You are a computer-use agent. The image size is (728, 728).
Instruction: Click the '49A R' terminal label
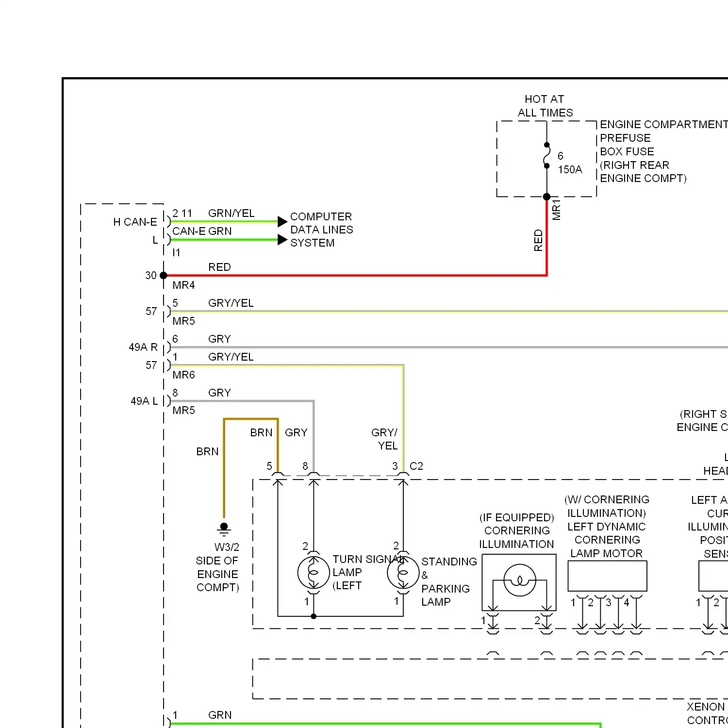coord(143,347)
